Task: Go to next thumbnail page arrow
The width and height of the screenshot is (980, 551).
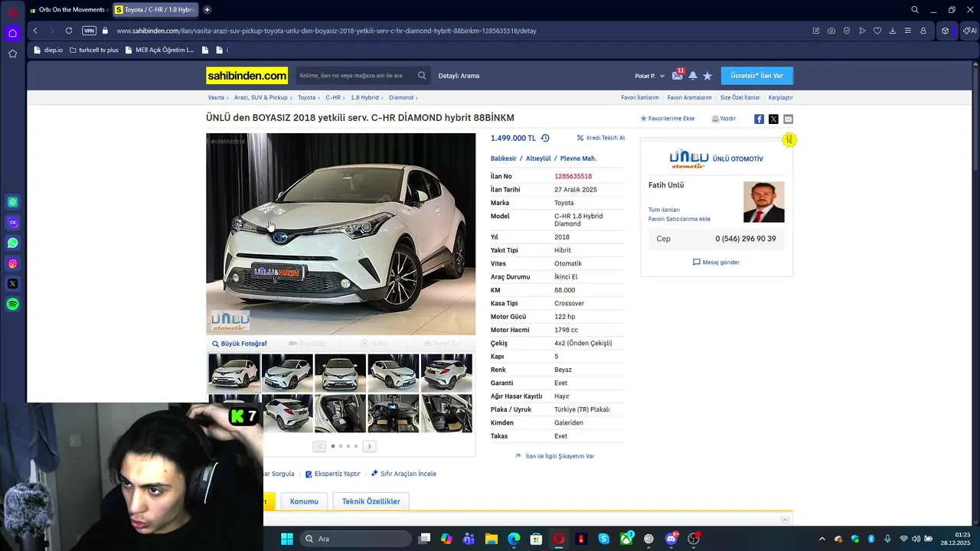Action: coord(369,446)
